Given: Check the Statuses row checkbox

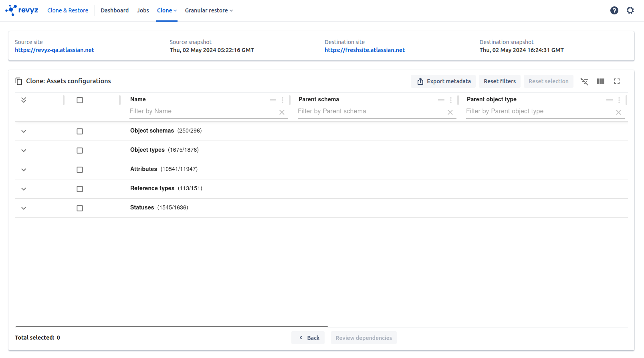Looking at the screenshot, I should click(x=80, y=208).
